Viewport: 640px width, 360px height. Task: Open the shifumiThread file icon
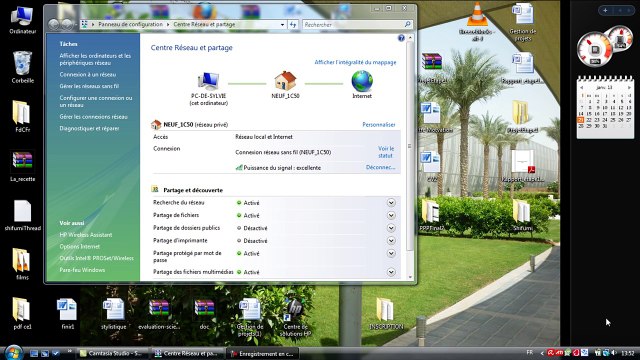(x=22, y=215)
